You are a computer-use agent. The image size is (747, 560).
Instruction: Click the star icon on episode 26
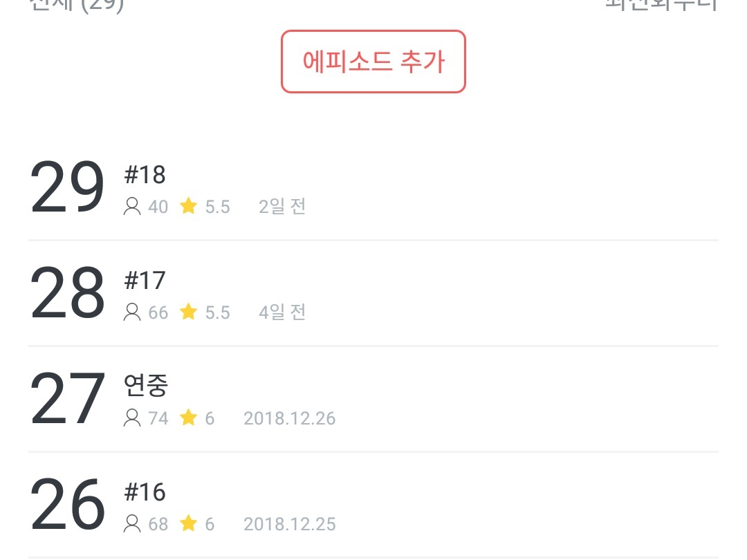(x=188, y=524)
